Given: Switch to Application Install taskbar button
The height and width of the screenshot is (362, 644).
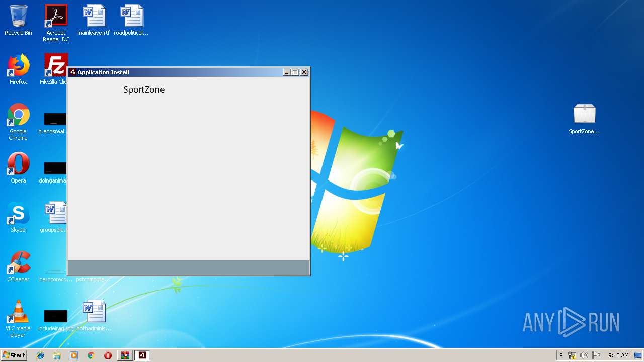Looking at the screenshot, I should 142,355.
